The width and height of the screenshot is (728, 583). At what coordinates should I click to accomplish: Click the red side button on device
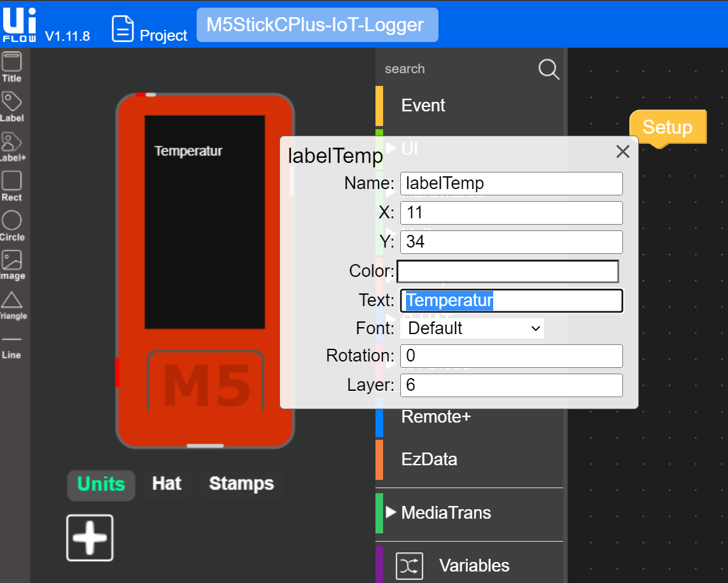coord(118,372)
